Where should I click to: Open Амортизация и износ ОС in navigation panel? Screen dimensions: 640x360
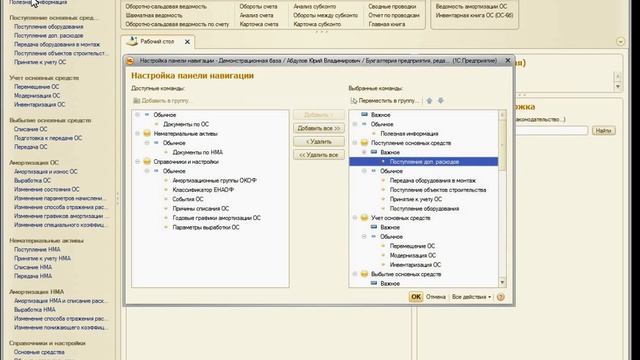[46, 171]
